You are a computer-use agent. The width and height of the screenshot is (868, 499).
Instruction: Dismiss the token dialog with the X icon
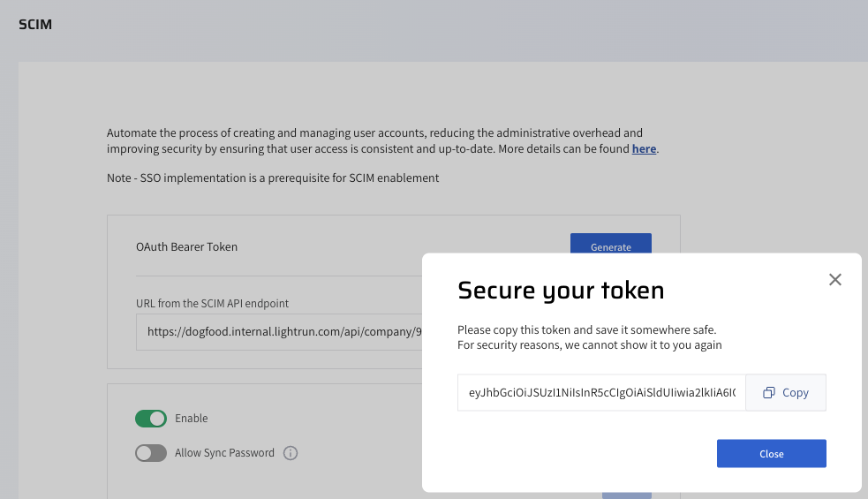[x=834, y=280]
